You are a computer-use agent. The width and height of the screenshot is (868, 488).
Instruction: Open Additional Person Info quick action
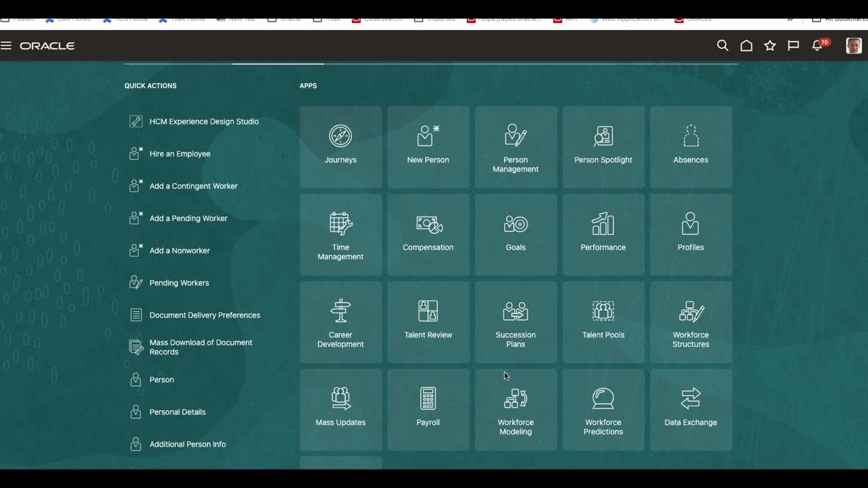pos(177,445)
